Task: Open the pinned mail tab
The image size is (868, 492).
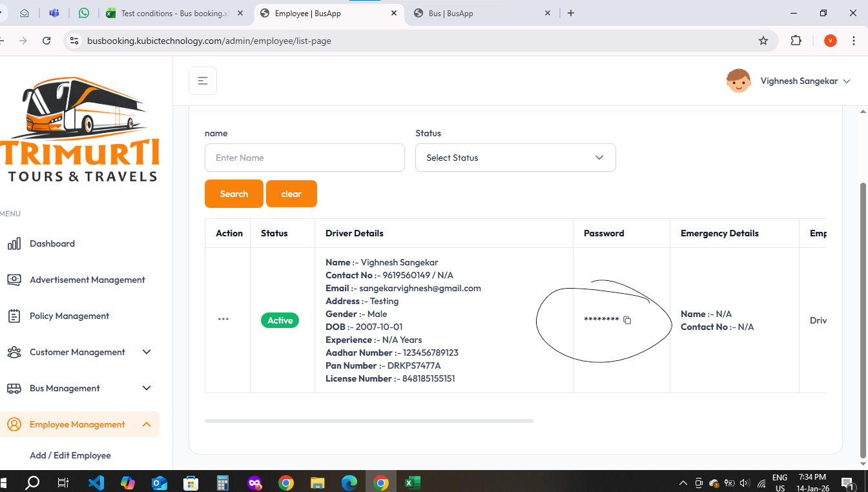Action: tap(25, 13)
